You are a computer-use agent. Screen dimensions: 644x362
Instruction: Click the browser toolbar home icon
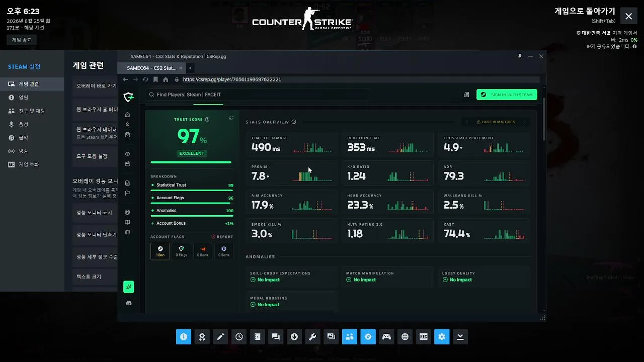tap(166, 79)
